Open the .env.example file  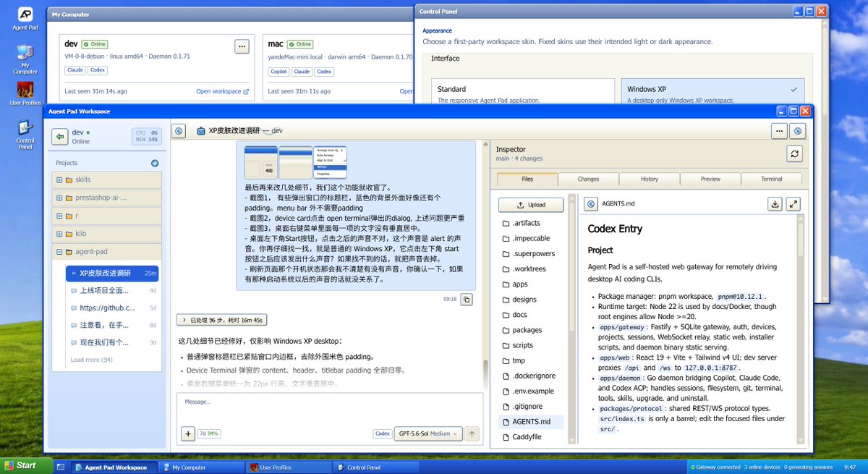pos(532,391)
